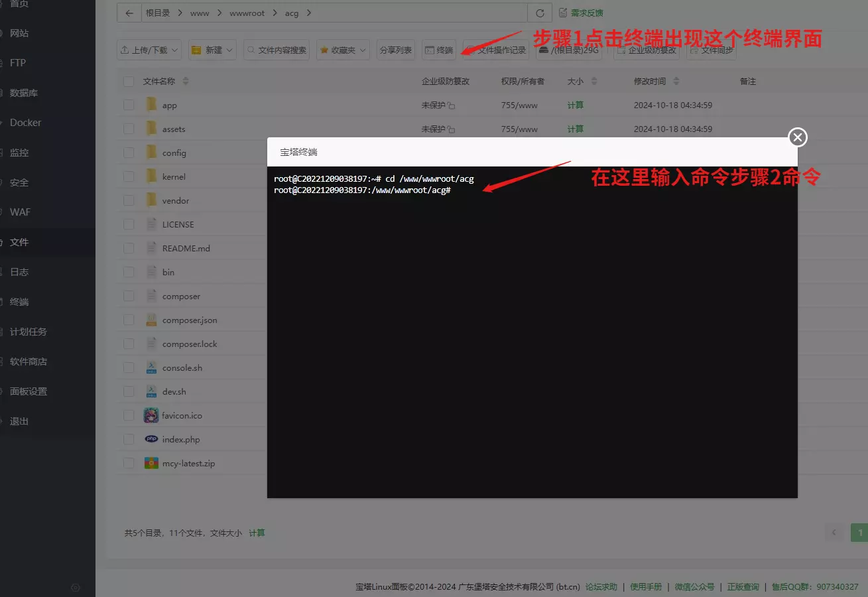
Task: Click the gear icon at sidebar bottom
Action: coord(76,588)
